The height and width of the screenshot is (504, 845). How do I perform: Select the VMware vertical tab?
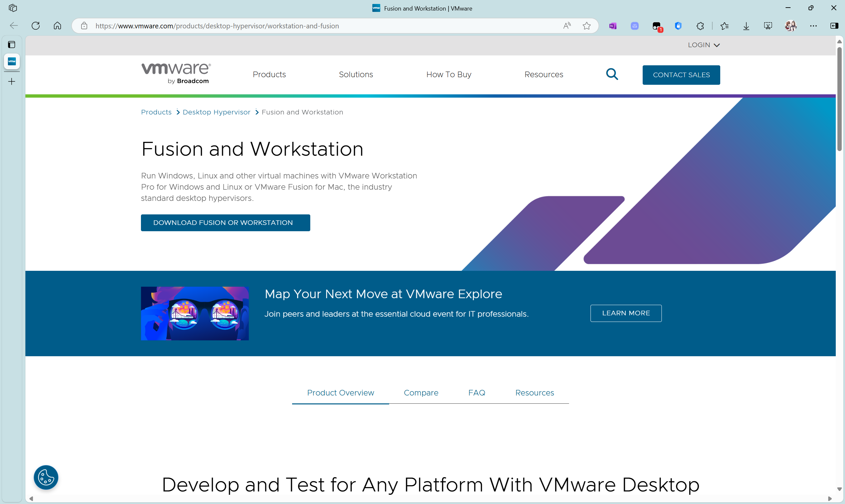[12, 61]
